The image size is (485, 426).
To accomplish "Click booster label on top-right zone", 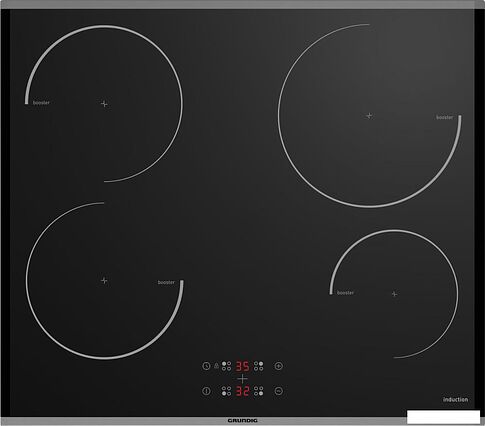I will [445, 117].
